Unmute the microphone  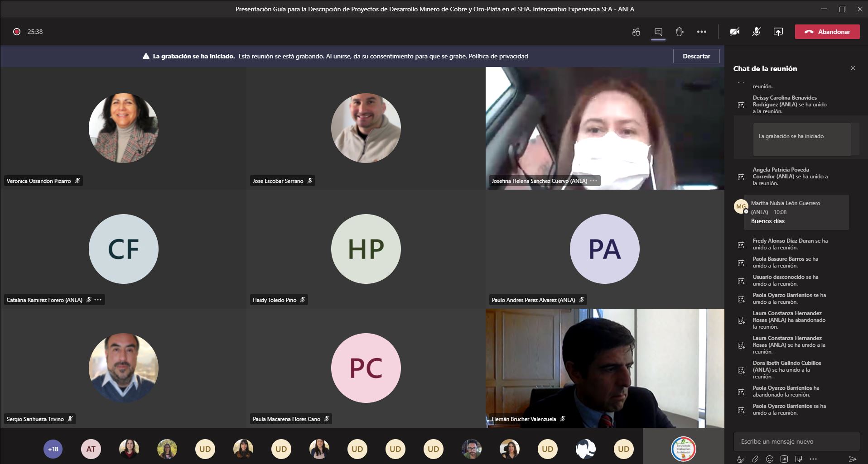pos(756,32)
